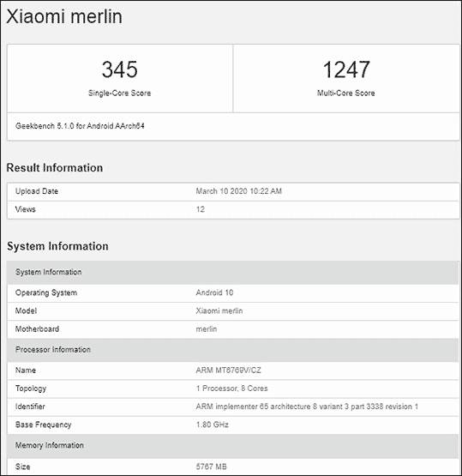
Task: Click the Xiaomi merlin page title
Action: coord(64,16)
